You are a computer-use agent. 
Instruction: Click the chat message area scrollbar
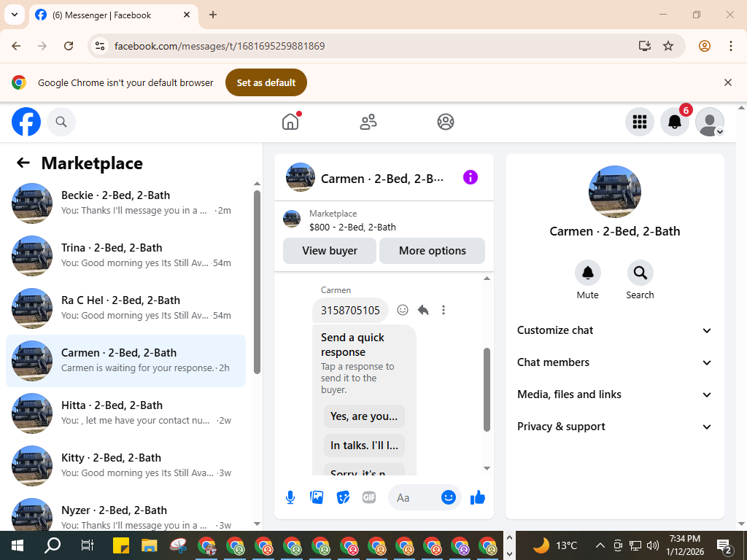point(487,389)
